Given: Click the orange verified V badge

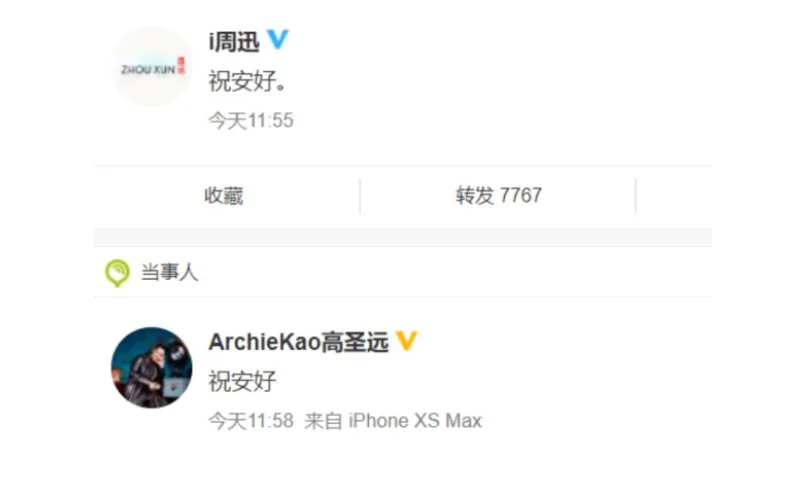Looking at the screenshot, I should click(406, 341).
